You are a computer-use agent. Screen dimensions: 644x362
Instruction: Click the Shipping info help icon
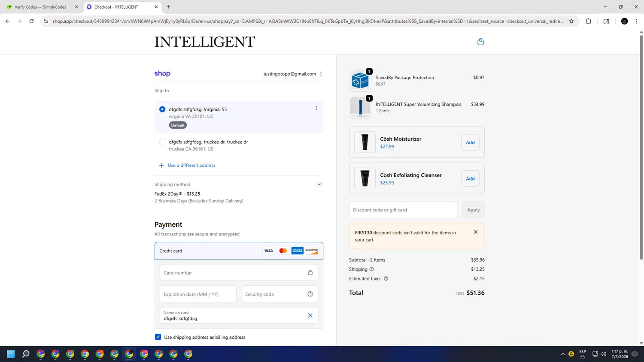(372, 269)
